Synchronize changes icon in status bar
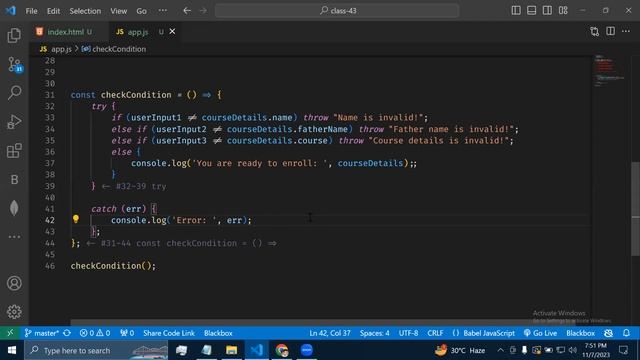 [x=67, y=333]
